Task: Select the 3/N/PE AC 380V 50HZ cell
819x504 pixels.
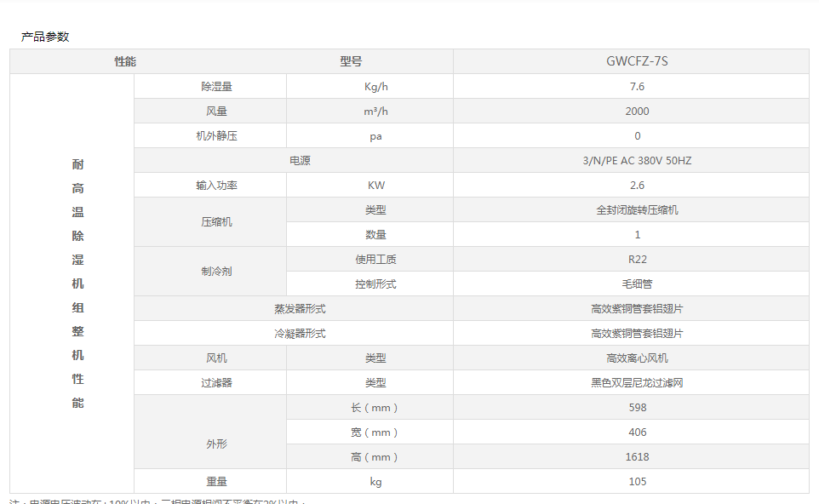Action: click(637, 160)
